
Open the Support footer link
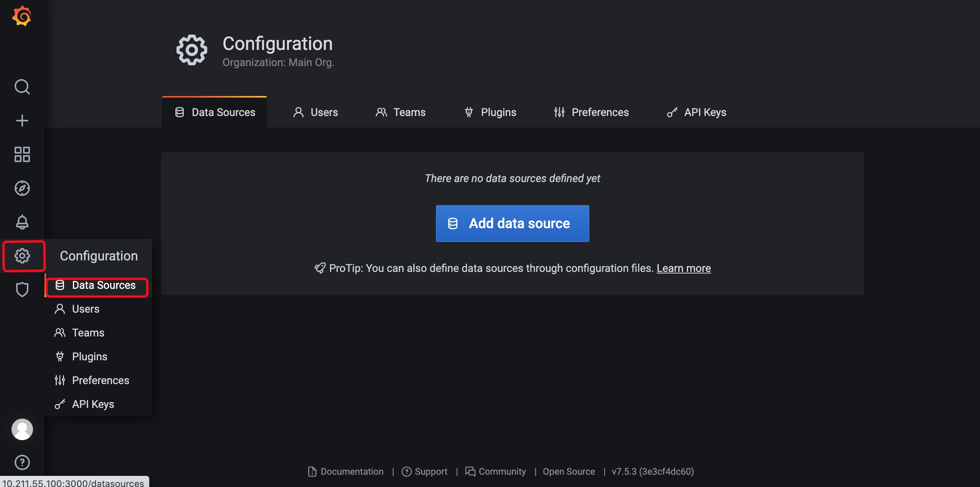pos(424,472)
